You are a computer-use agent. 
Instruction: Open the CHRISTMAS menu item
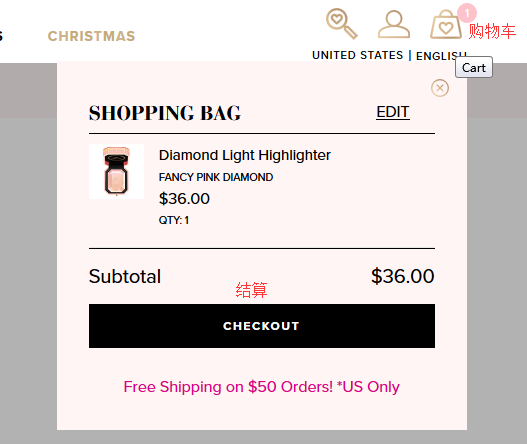point(91,36)
